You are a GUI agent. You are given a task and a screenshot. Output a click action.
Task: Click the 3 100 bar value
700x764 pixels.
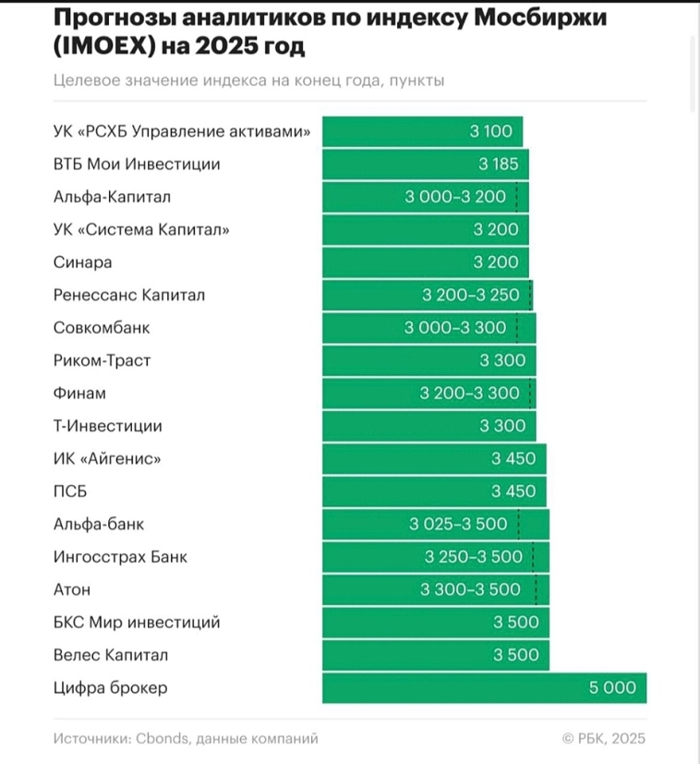pos(490,131)
